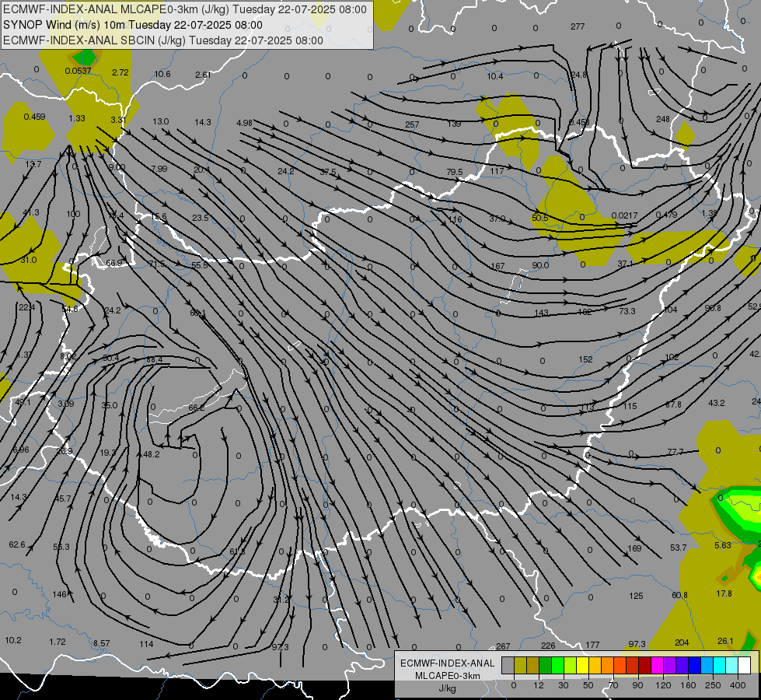Click the dark red legend swatch near 90
Viewport: 761px width, 700px height.
(x=645, y=665)
